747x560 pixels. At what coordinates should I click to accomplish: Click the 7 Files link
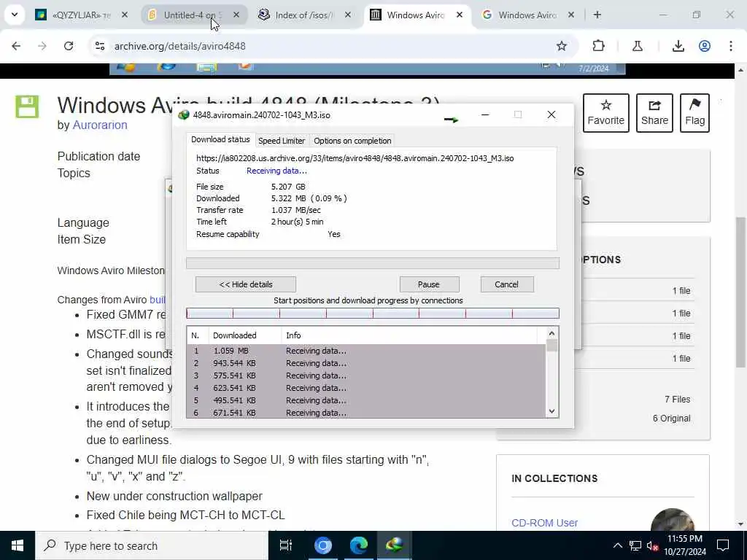point(678,399)
